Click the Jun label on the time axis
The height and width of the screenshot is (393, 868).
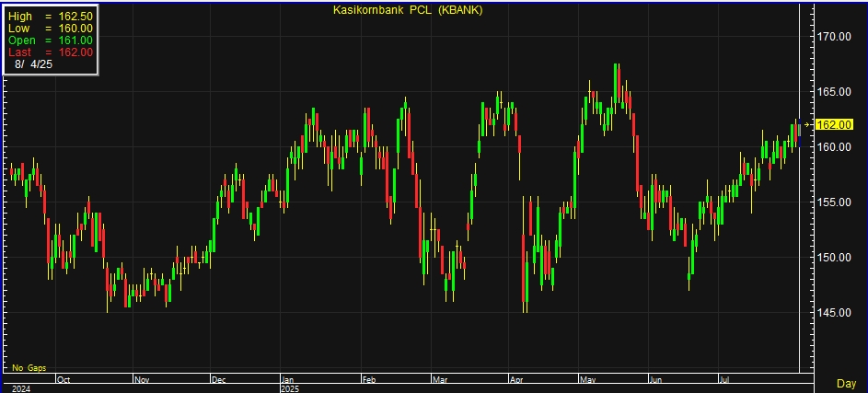(656, 380)
